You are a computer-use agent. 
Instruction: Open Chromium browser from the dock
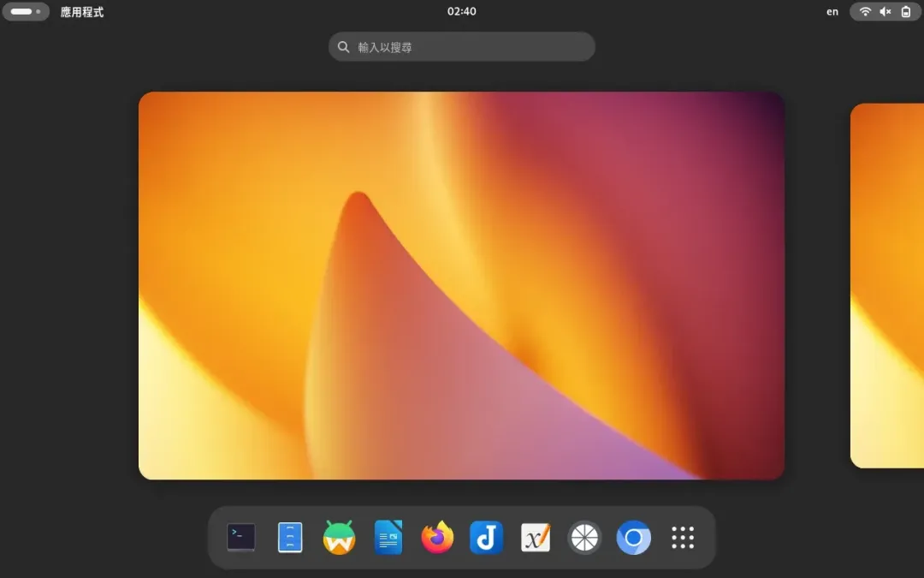[633, 537]
